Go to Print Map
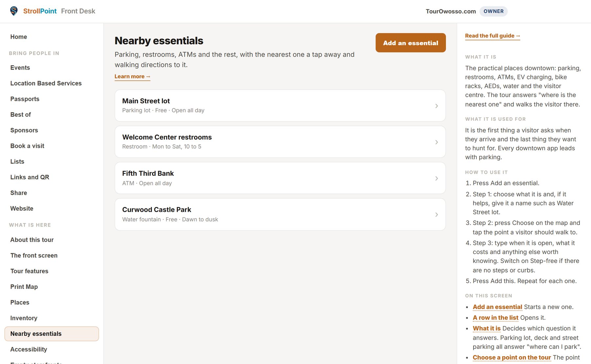 pyautogui.click(x=52, y=287)
